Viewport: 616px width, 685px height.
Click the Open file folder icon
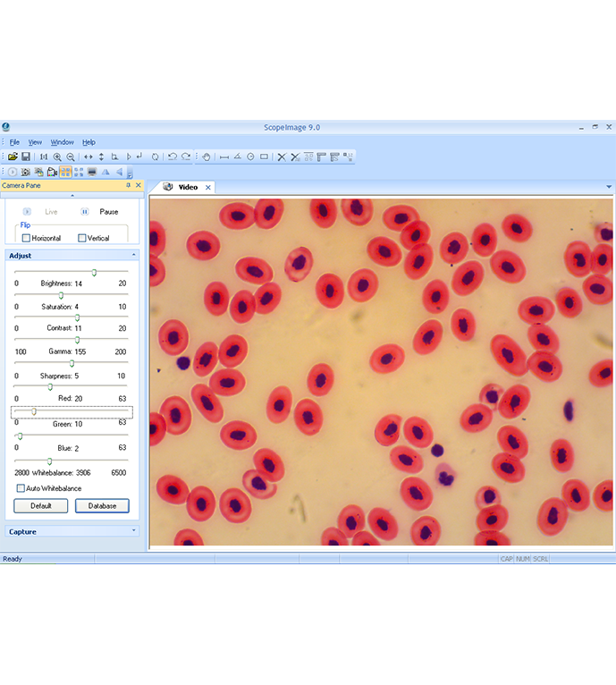(13, 156)
